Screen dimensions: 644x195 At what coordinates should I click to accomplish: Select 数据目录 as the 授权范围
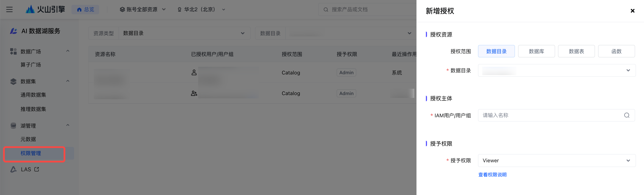tap(496, 51)
